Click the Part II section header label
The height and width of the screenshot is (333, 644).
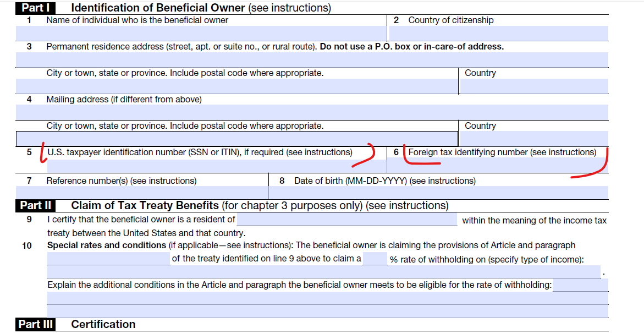pyautogui.click(x=36, y=205)
